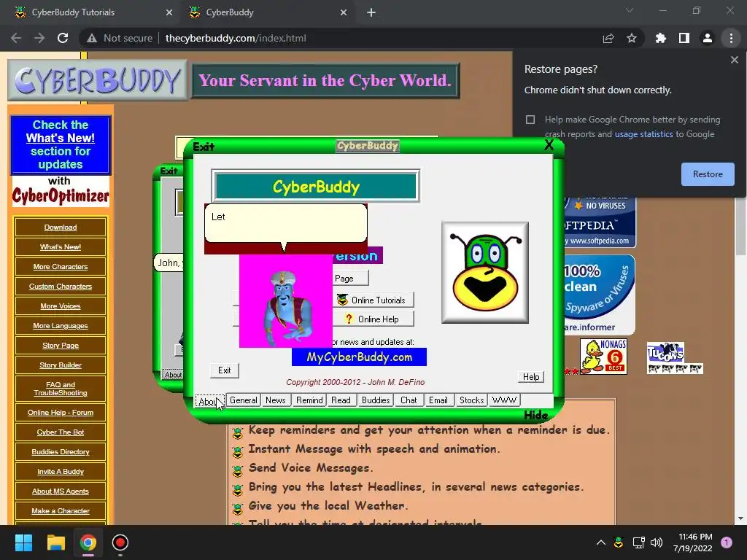
Task: Switch to the Buddies tab
Action: click(376, 400)
